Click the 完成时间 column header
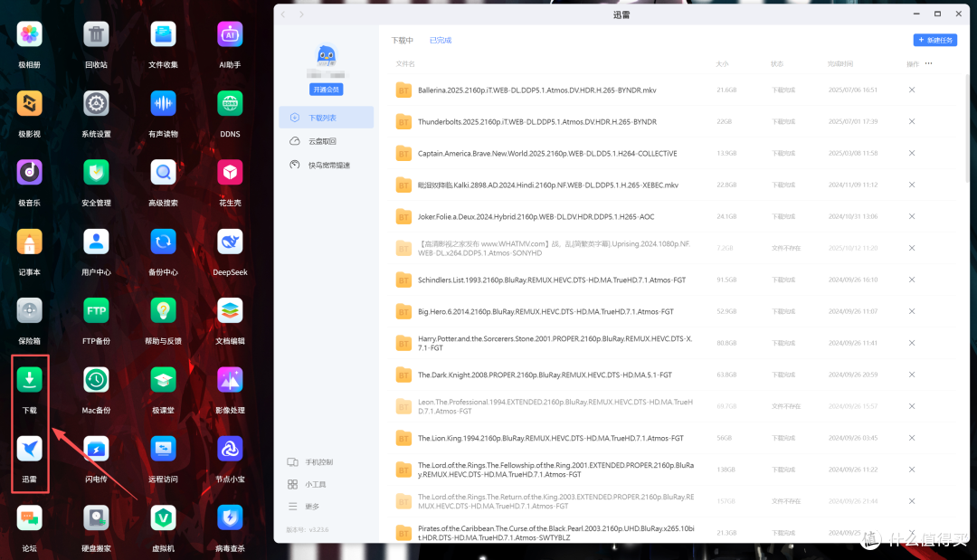This screenshot has height=560, width=977. coord(839,63)
